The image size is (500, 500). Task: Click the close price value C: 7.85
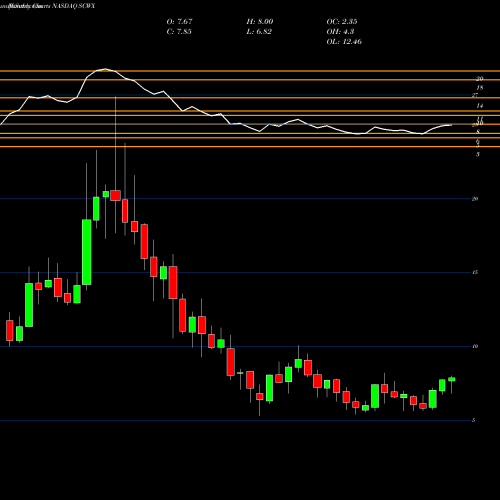[179, 32]
